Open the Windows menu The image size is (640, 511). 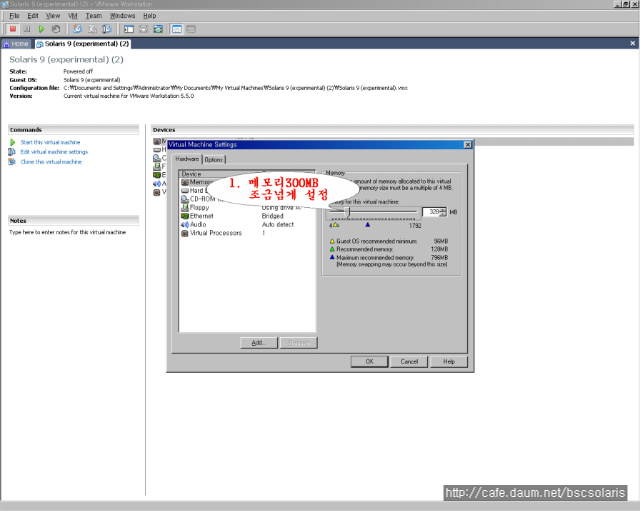[x=122, y=16]
